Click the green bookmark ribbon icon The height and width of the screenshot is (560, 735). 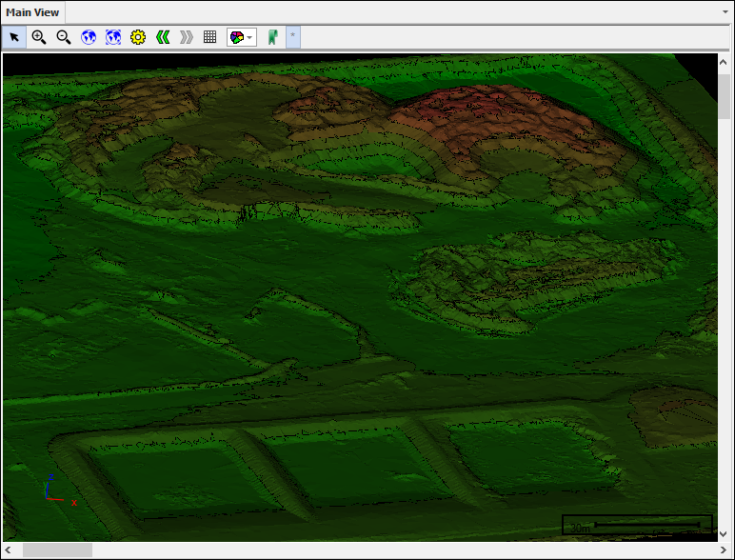pos(272,37)
